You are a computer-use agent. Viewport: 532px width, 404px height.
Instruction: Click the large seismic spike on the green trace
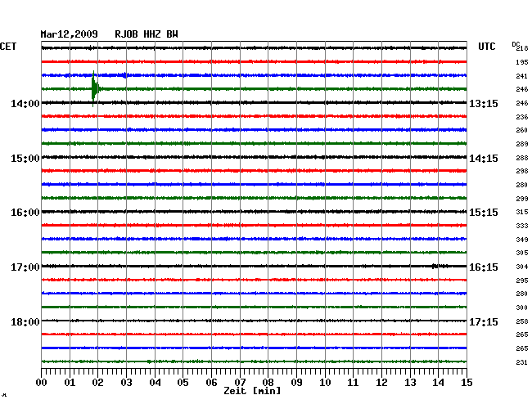pyautogui.click(x=95, y=89)
